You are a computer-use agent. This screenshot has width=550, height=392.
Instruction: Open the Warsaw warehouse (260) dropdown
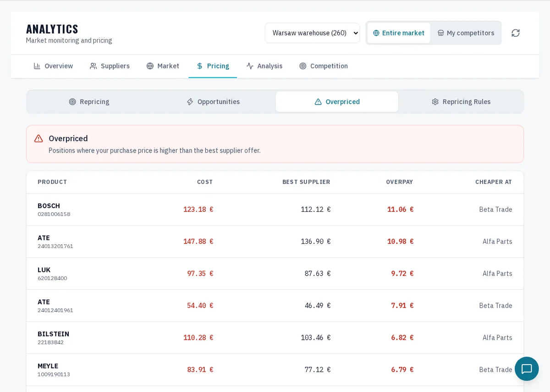pos(313,33)
